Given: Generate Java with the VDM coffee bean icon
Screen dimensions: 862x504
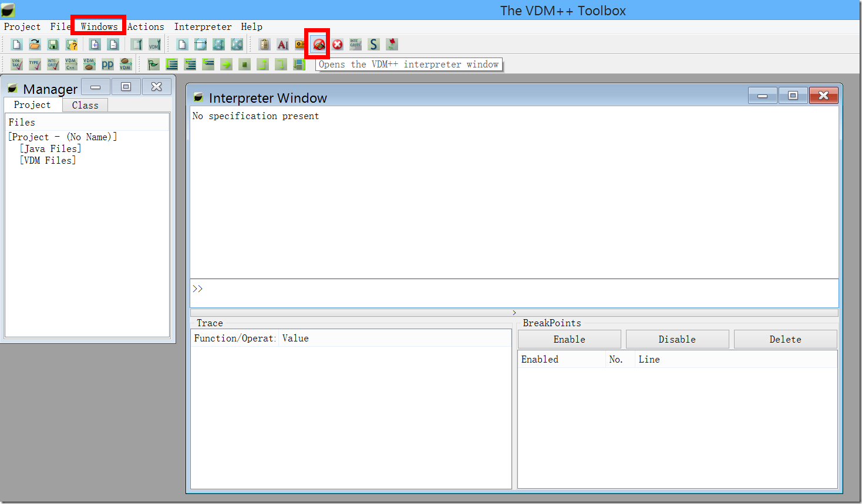Looking at the screenshot, I should click(x=89, y=64).
